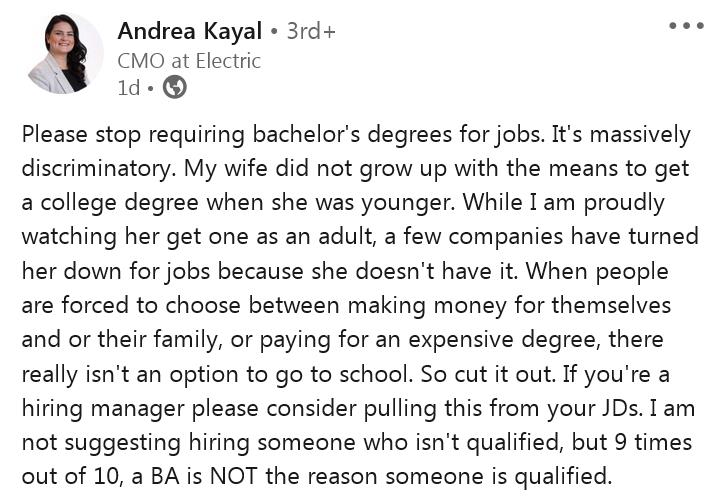Image resolution: width=726 pixels, height=503 pixels.
Task: Click the 3rd+ connection degree label
Action: coord(310,31)
